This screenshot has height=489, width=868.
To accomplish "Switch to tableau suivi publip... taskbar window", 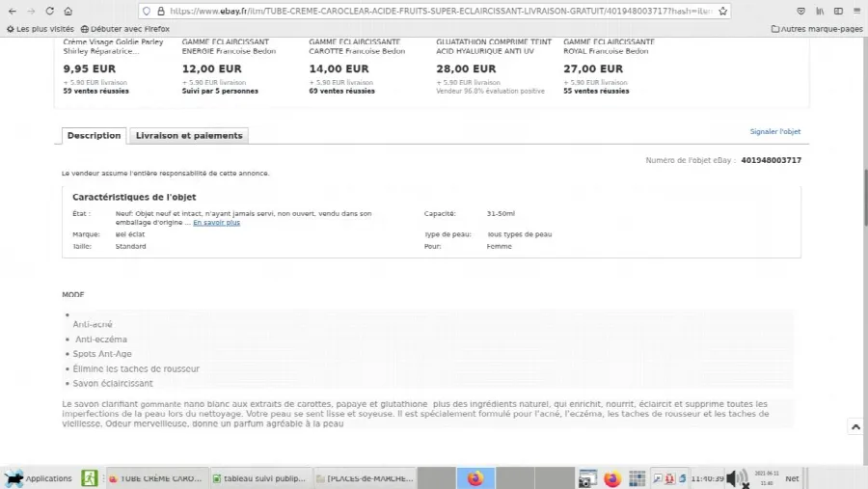I will click(259, 478).
